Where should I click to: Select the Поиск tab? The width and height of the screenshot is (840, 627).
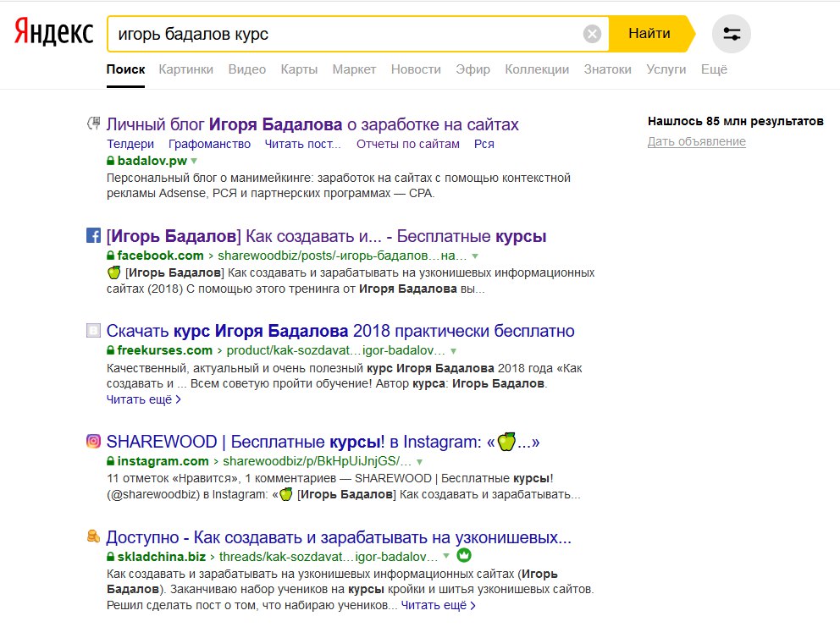[x=125, y=69]
